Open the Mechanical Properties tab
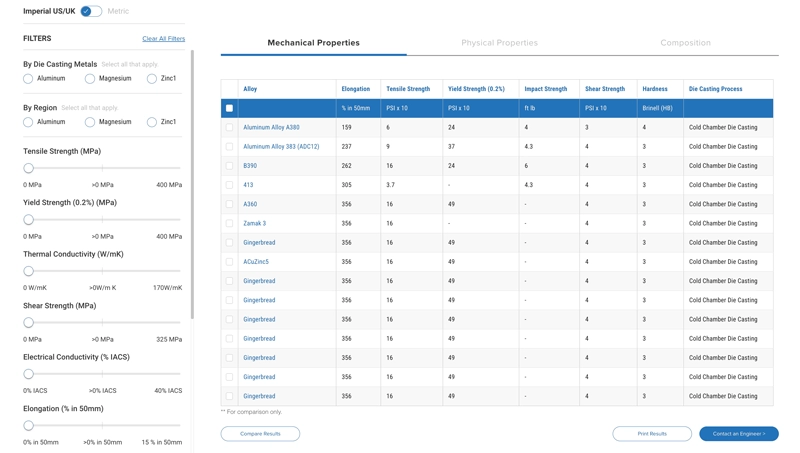The image size is (800, 453). tap(313, 43)
